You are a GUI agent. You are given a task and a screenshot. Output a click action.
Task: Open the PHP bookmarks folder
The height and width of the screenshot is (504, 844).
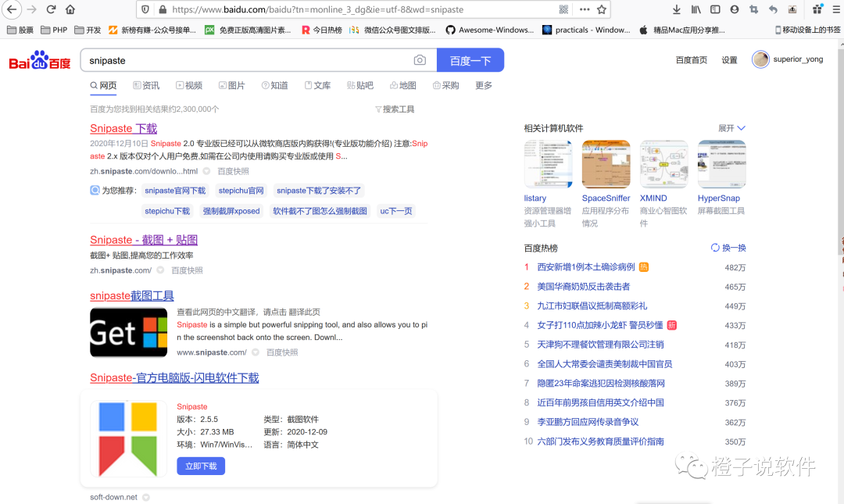tap(54, 30)
